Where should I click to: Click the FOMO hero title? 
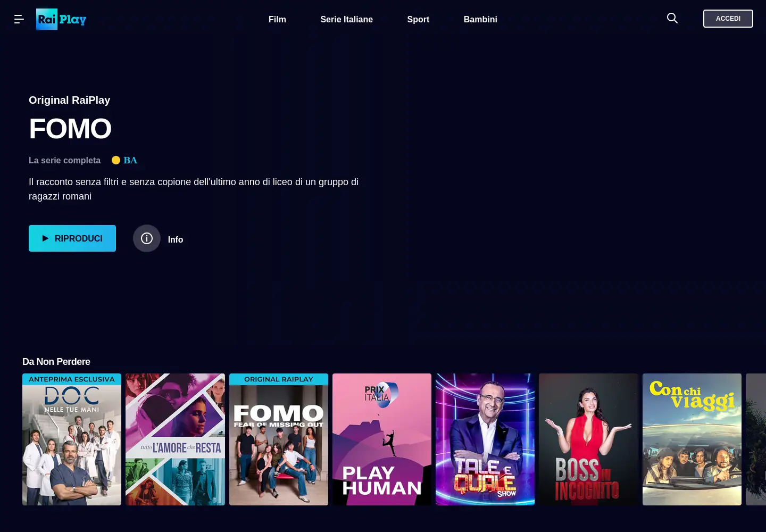[x=70, y=129]
